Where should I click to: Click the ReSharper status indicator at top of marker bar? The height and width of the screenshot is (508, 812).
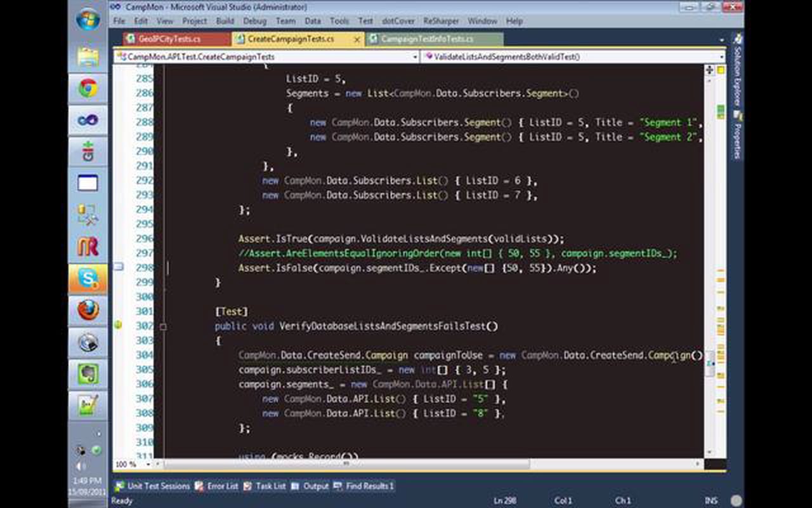[721, 70]
